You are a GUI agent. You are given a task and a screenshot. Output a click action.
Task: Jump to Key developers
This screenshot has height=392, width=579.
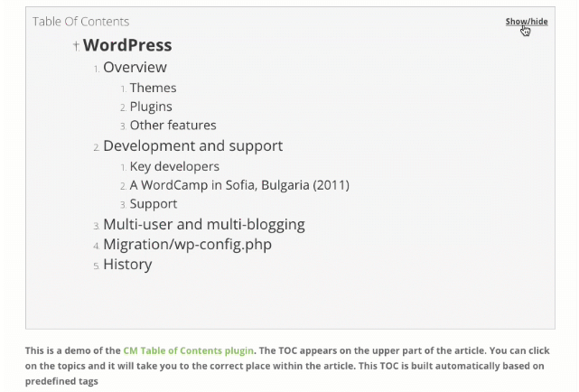pos(174,166)
